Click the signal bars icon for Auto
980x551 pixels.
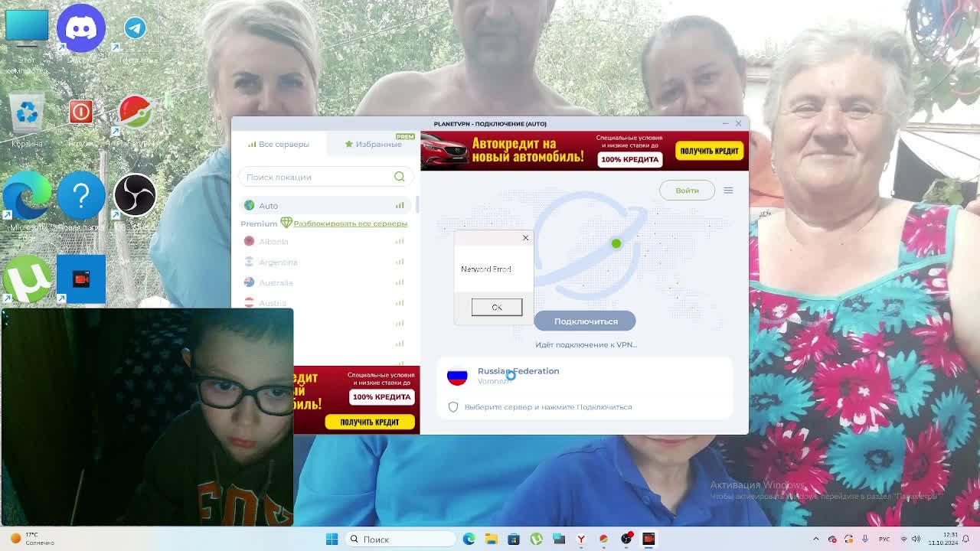(x=400, y=205)
